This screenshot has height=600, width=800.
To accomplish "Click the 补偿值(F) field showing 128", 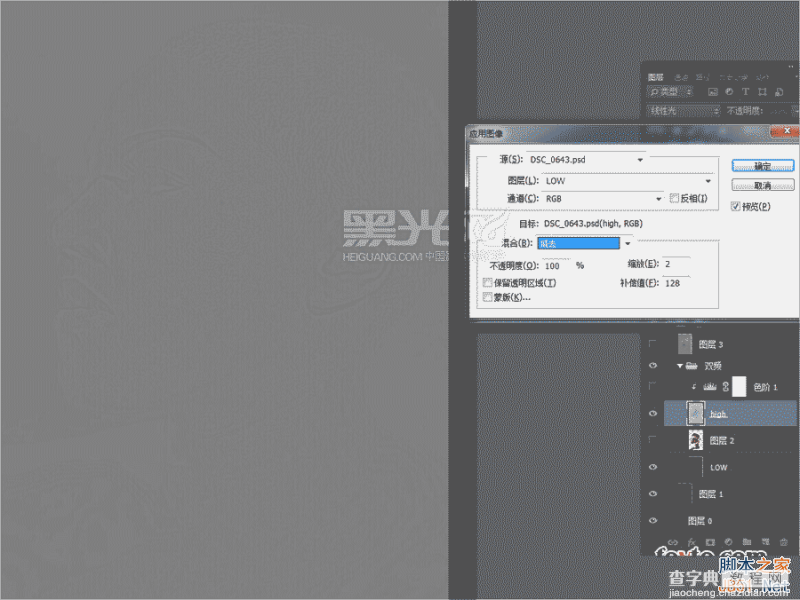I will tap(676, 283).
